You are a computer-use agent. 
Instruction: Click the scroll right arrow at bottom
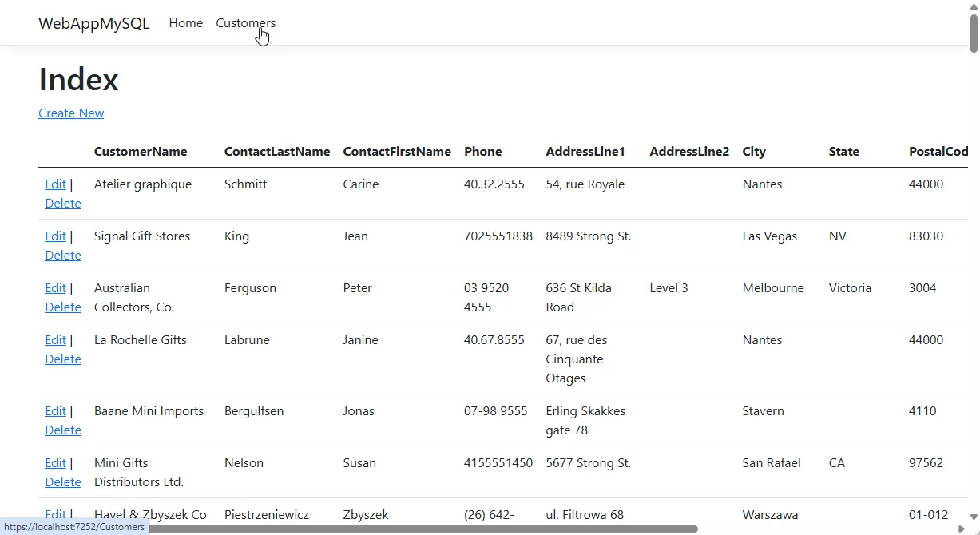tap(961, 529)
